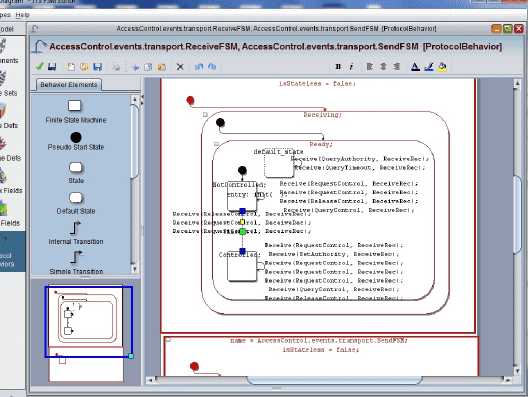Click the 'Ready;' state label
The image size is (529, 397).
[x=321, y=144]
